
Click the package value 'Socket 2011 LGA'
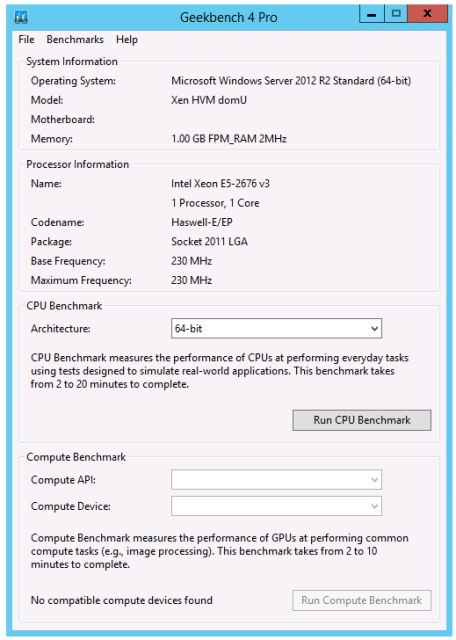click(209, 242)
